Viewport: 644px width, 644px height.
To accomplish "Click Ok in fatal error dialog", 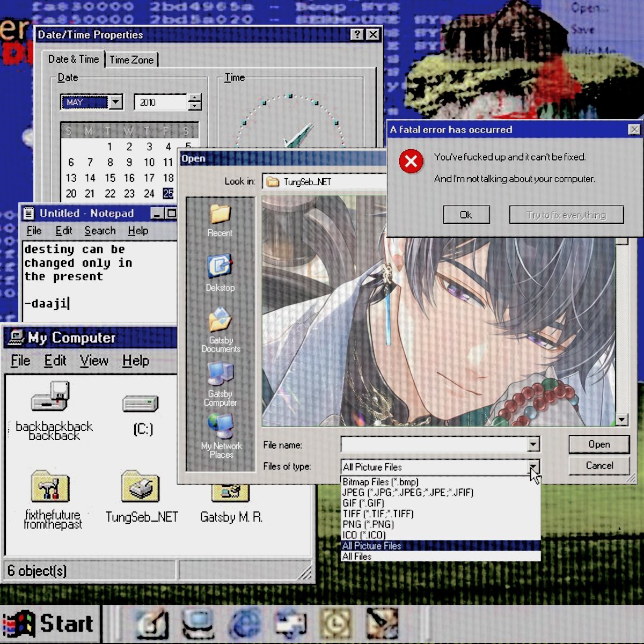I will [x=466, y=215].
